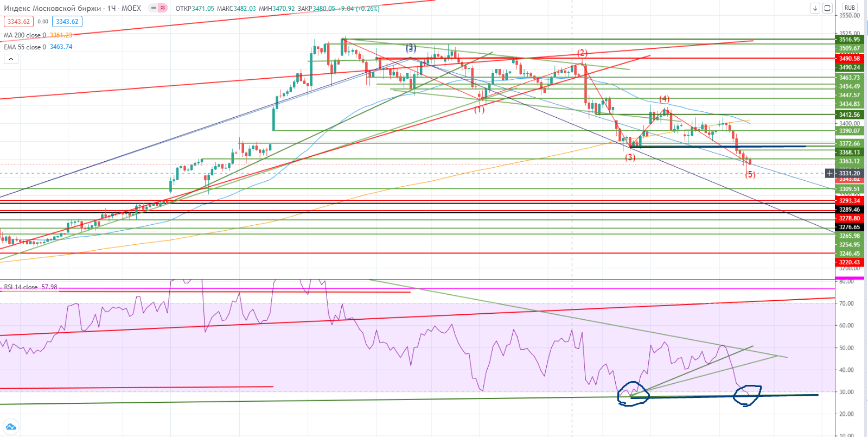Click the Индекс Московской биржи symbol title
868x437 pixels.
coord(53,8)
